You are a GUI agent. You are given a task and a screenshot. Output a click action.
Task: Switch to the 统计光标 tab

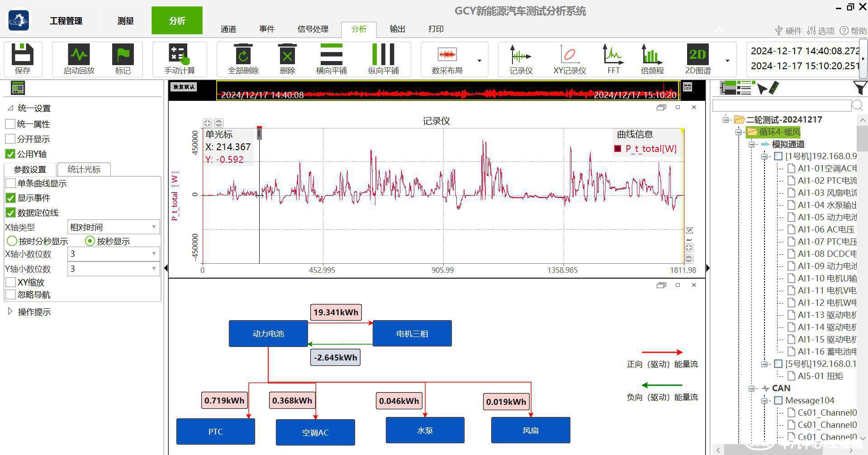pos(84,169)
